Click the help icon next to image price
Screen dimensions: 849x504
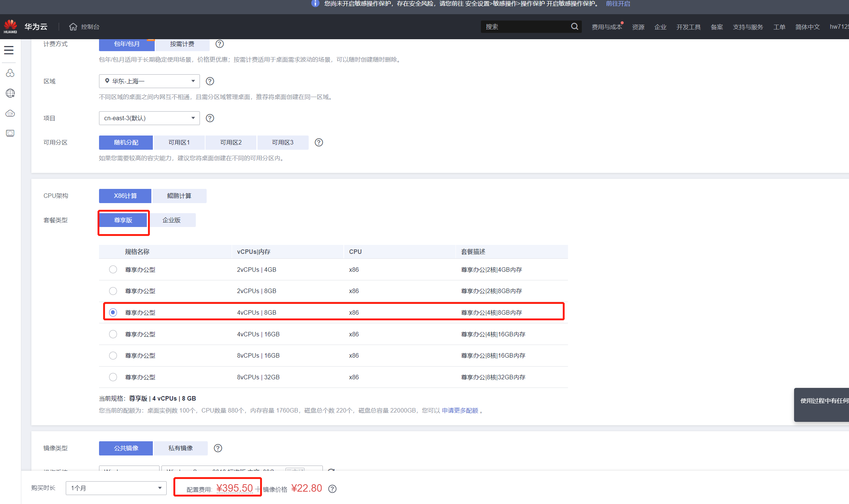(332, 489)
